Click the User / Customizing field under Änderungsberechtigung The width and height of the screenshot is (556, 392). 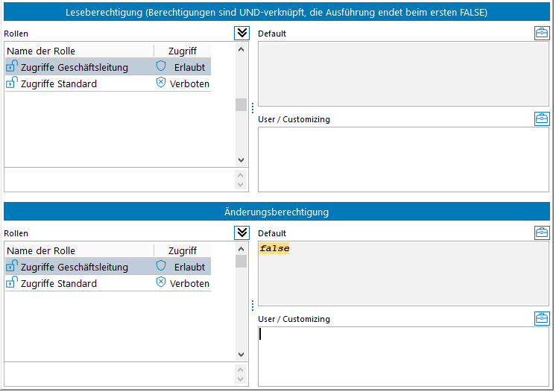tap(402, 355)
